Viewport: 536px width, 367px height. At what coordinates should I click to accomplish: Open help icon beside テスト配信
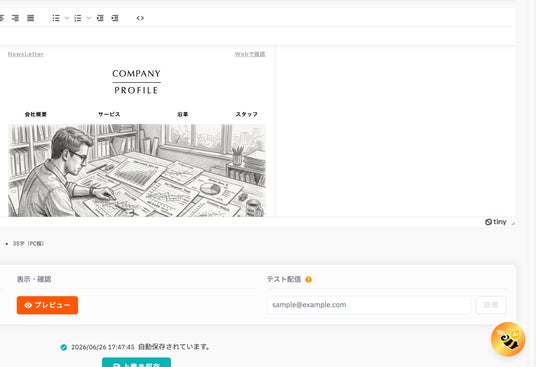(308, 280)
